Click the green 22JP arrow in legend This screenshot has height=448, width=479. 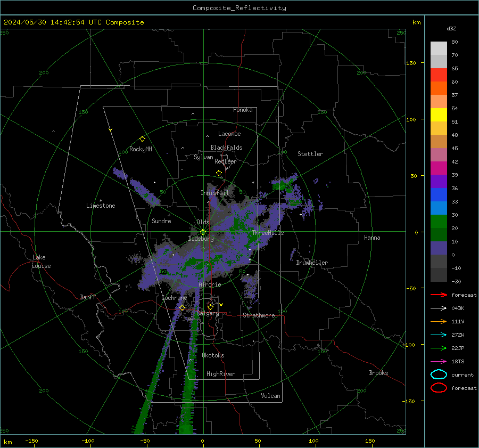(x=439, y=348)
